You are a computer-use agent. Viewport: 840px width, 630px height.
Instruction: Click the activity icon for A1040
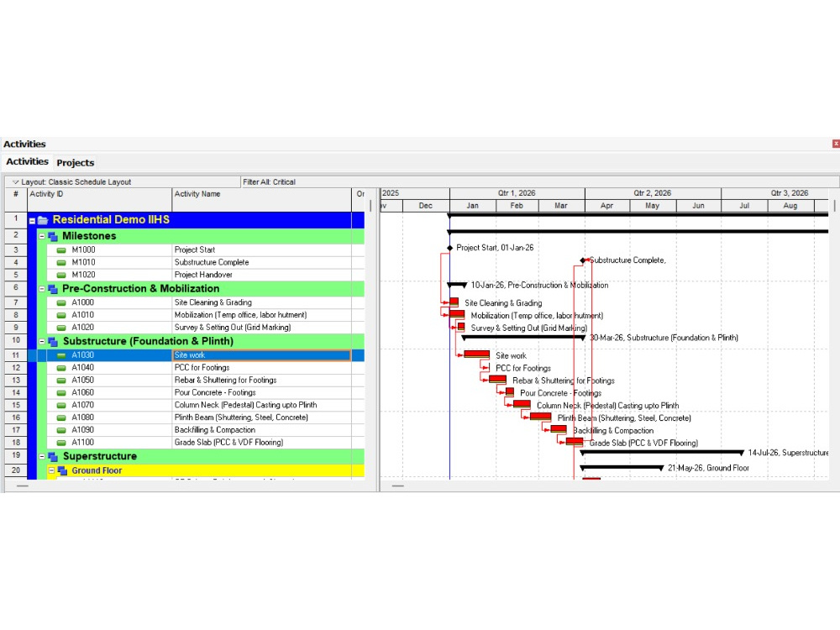pyautogui.click(x=61, y=368)
